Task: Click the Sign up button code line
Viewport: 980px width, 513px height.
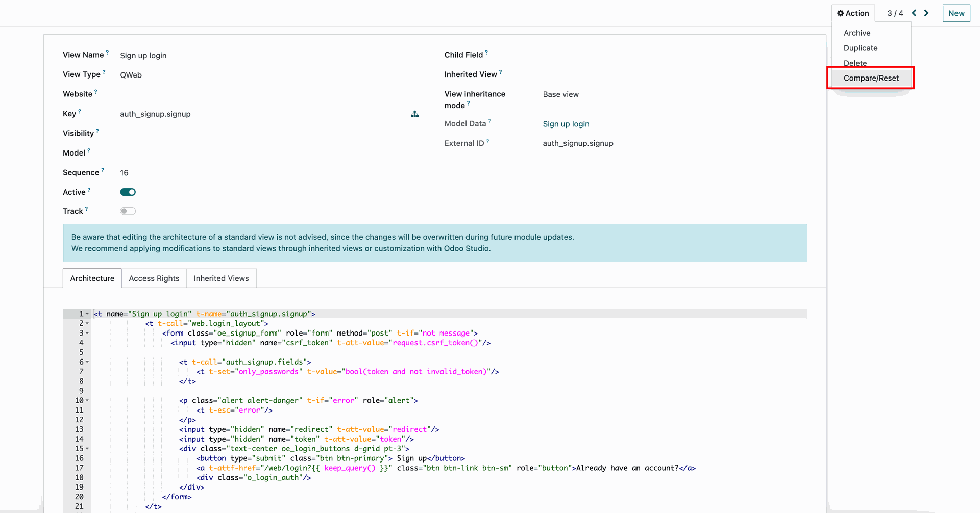Action: pyautogui.click(x=330, y=458)
